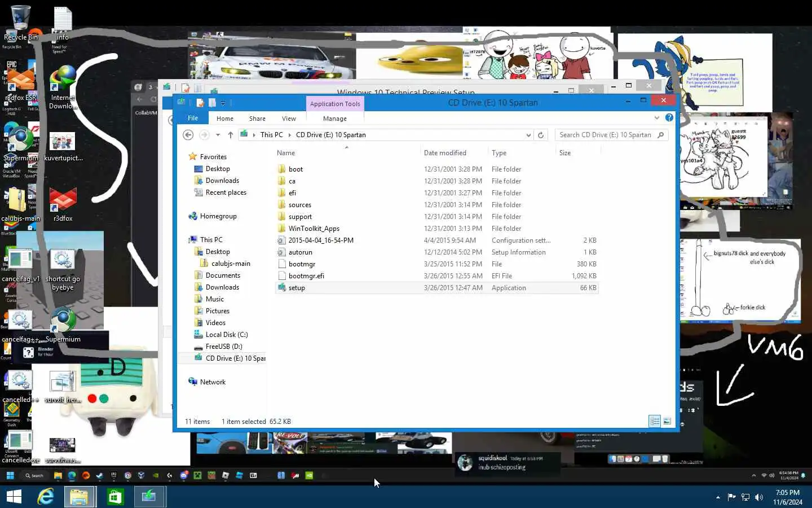Click the Forward arrow in Explorer
The height and width of the screenshot is (508, 812).
pos(204,135)
